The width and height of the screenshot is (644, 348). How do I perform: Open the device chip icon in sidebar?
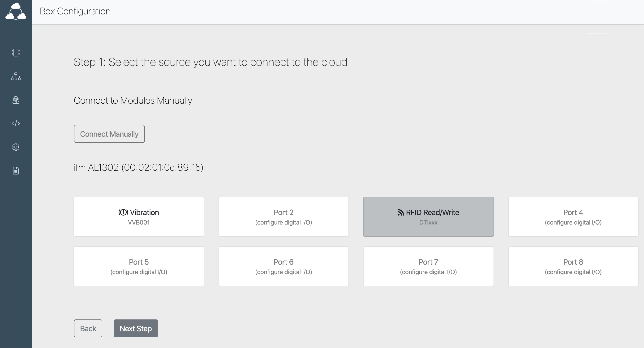16,52
